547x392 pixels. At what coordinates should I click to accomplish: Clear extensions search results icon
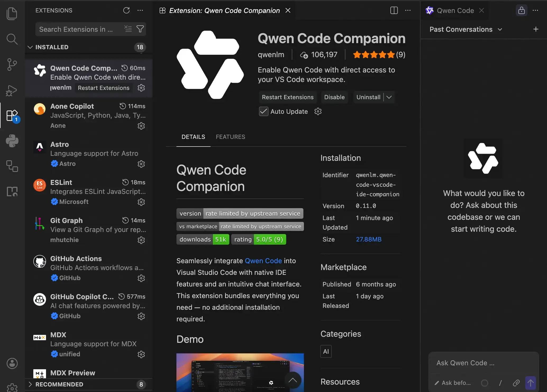coord(128,29)
